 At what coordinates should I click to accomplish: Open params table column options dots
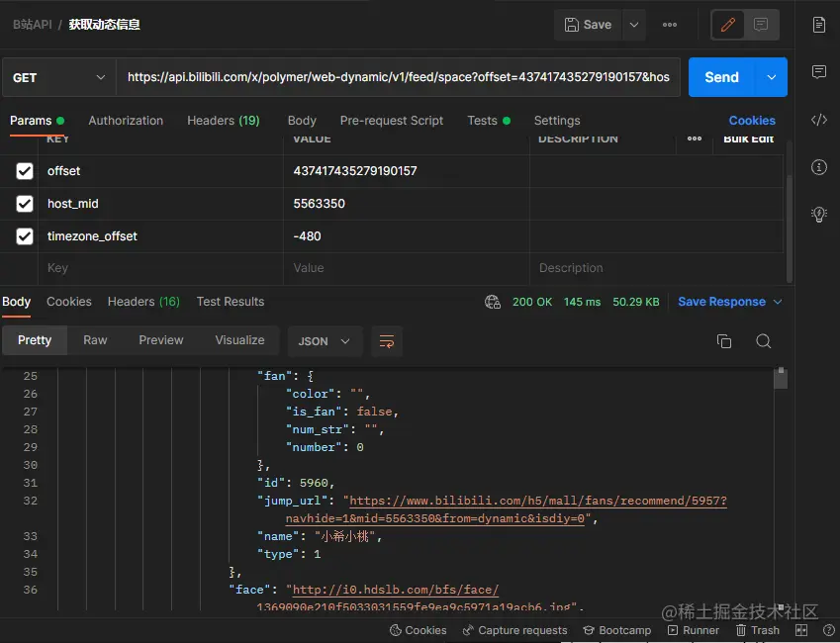[695, 138]
